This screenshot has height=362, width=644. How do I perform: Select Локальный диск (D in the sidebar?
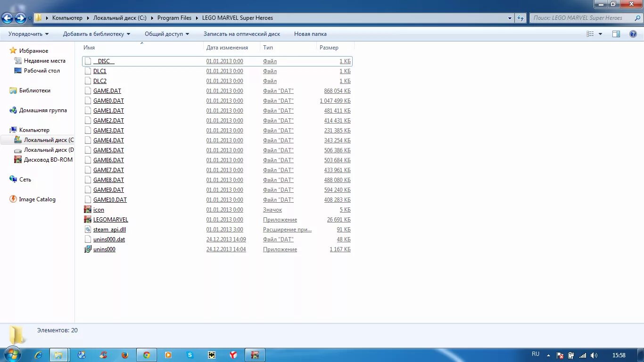click(49, 150)
